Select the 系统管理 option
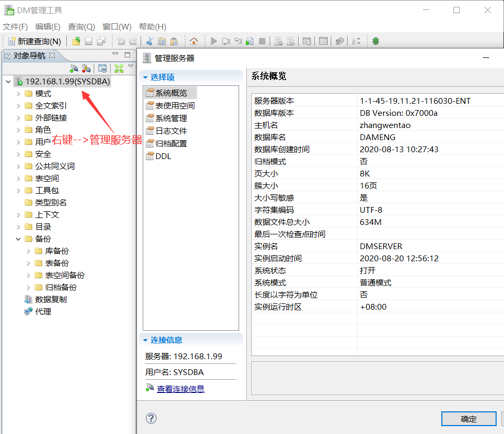This screenshot has height=434, width=504. (x=171, y=119)
